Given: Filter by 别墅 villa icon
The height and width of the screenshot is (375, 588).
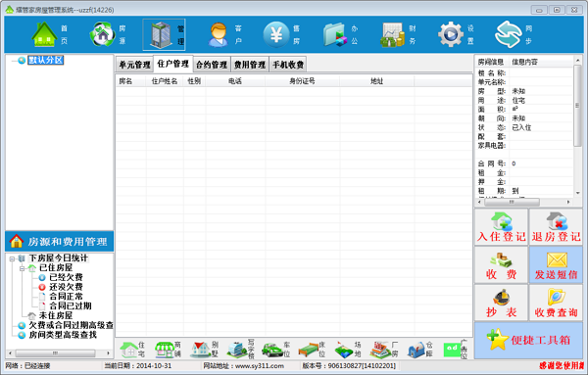Looking at the screenshot, I should tap(205, 350).
